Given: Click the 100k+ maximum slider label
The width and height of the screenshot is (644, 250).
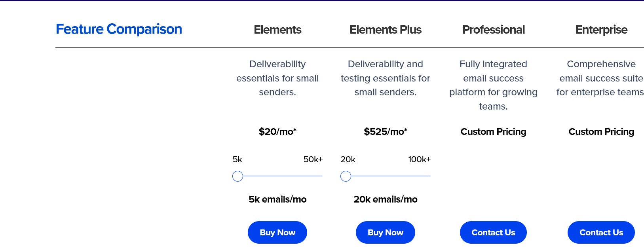Looking at the screenshot, I should [x=419, y=159].
